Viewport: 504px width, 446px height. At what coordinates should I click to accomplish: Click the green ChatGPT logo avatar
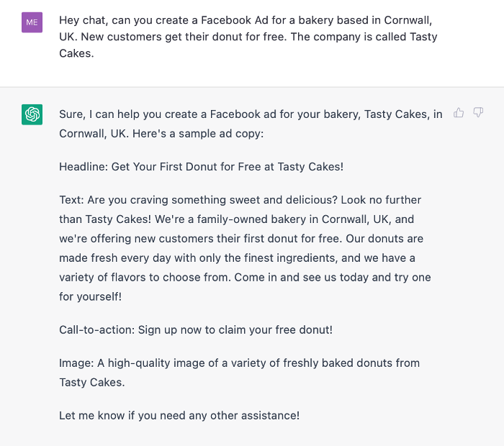(x=32, y=114)
